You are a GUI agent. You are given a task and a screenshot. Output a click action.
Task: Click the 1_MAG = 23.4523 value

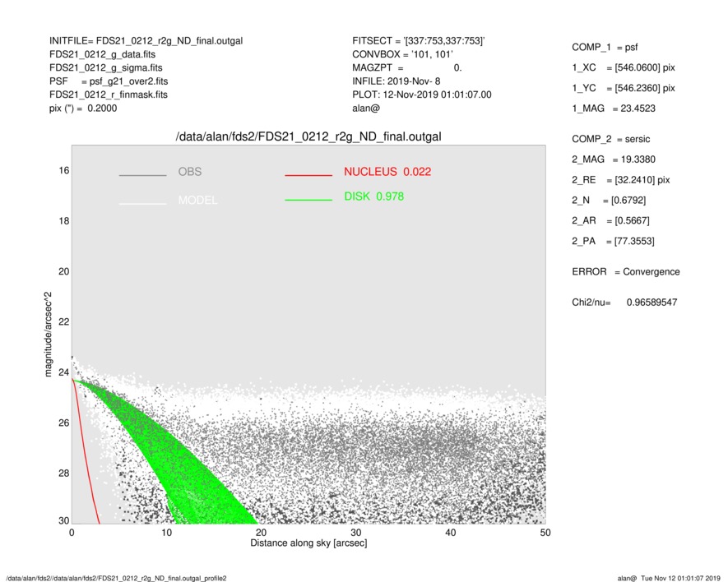click(x=614, y=109)
